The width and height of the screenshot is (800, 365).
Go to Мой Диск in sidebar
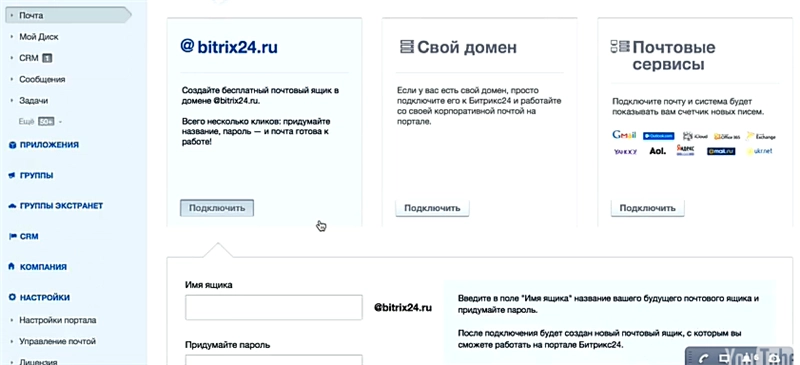39,37
